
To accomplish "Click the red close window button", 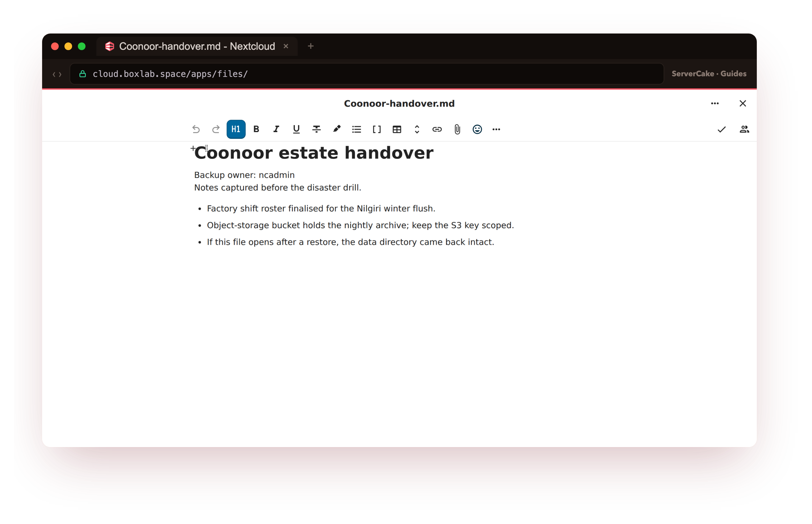I will (55, 46).
